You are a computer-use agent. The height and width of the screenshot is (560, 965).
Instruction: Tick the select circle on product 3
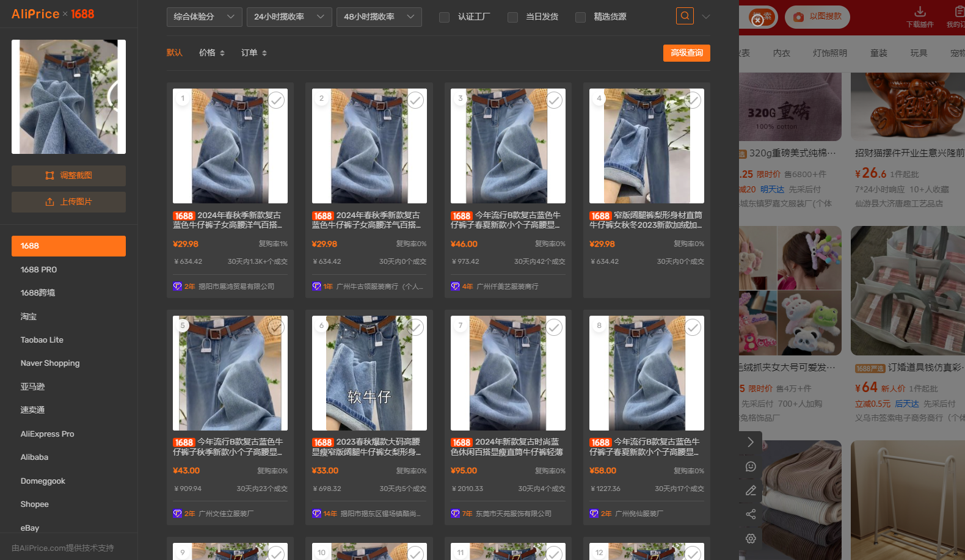(554, 100)
